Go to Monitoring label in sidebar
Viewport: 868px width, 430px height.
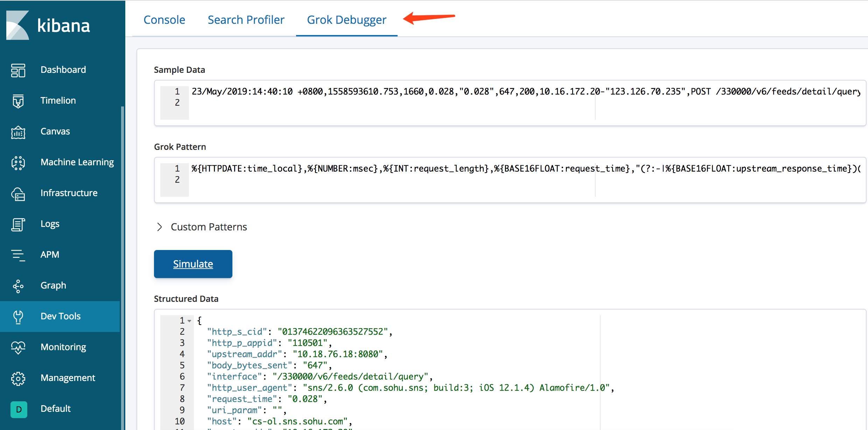(x=63, y=347)
